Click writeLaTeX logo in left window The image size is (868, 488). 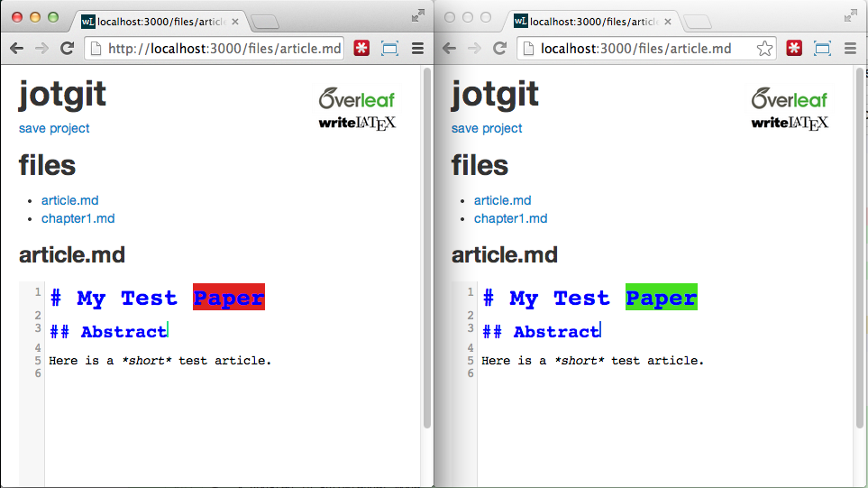pos(357,123)
